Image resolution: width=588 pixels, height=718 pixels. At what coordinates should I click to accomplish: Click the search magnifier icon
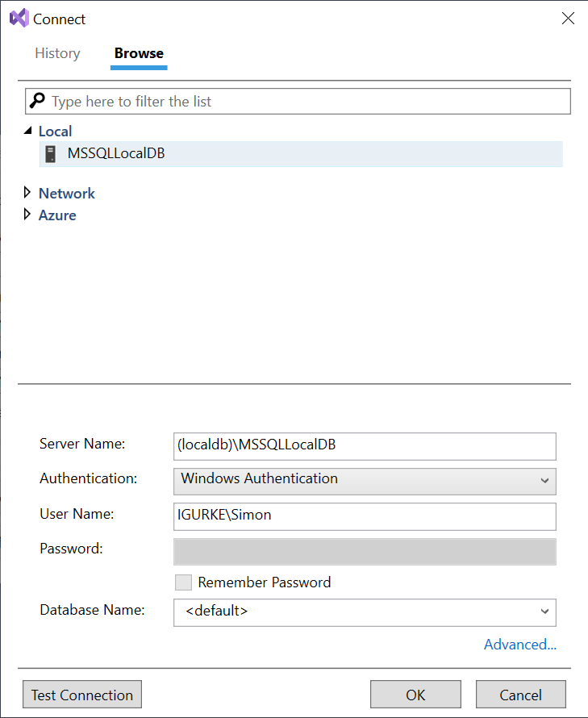tap(38, 102)
